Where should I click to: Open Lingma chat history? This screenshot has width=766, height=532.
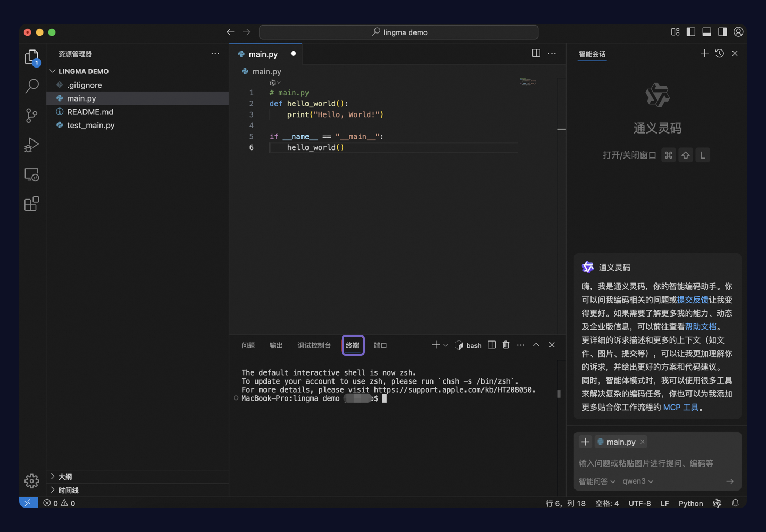[x=720, y=53]
